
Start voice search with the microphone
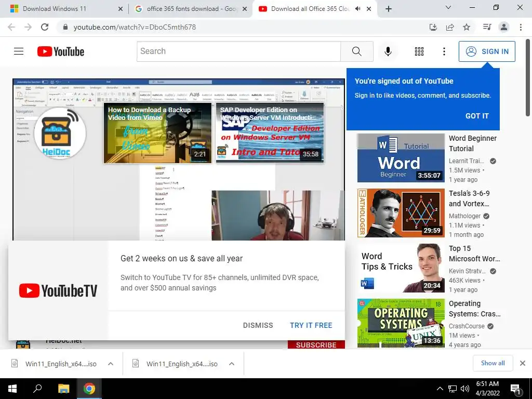[388, 51]
